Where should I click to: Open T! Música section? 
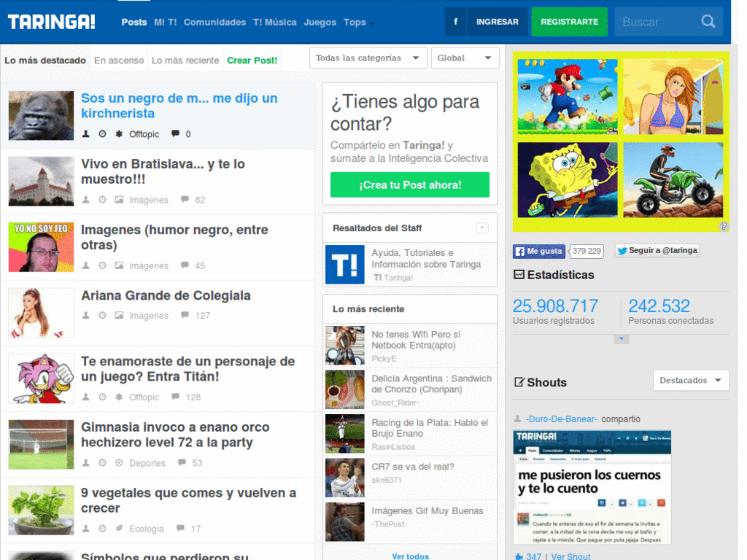tap(275, 23)
